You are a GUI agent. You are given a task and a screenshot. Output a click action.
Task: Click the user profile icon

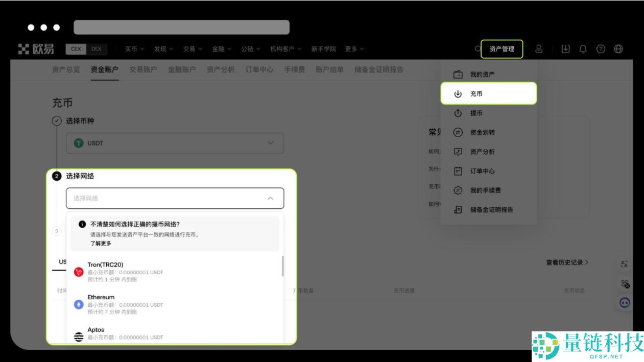(x=539, y=49)
